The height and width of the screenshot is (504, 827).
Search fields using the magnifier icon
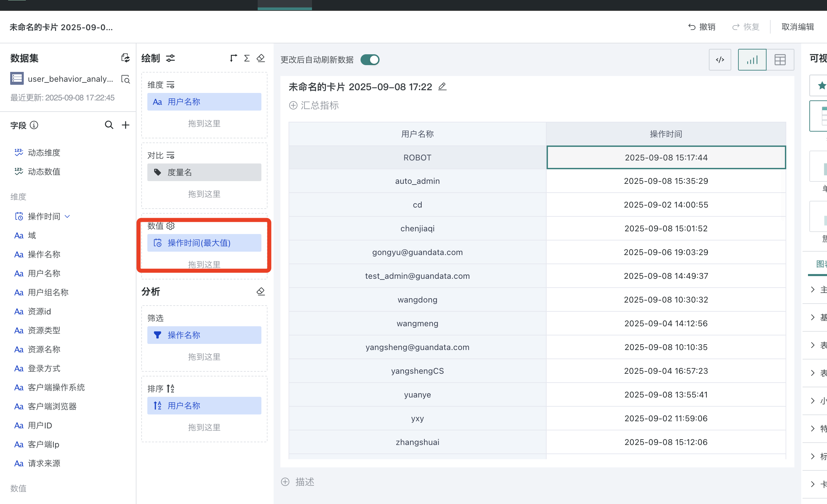[109, 125]
